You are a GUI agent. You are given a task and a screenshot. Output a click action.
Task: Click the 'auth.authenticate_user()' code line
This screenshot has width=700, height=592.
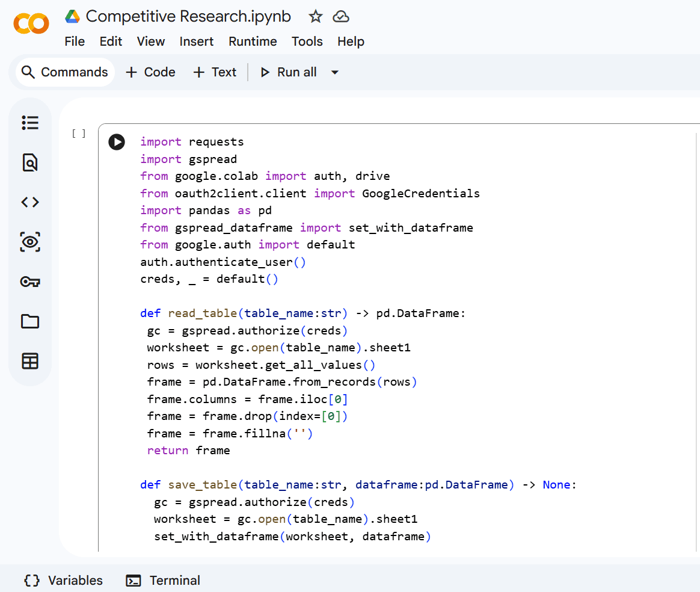tap(223, 262)
